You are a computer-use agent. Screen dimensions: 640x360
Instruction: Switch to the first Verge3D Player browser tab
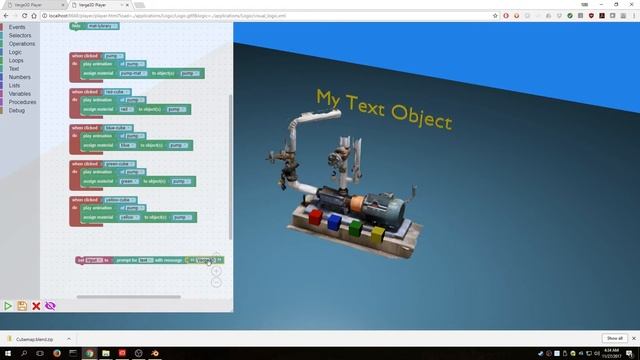coord(33,5)
